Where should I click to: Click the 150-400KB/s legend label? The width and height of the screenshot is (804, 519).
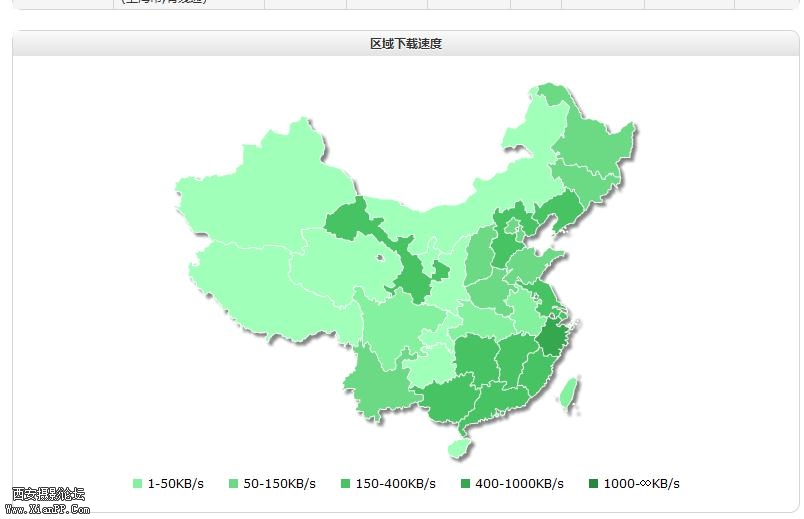click(x=396, y=484)
